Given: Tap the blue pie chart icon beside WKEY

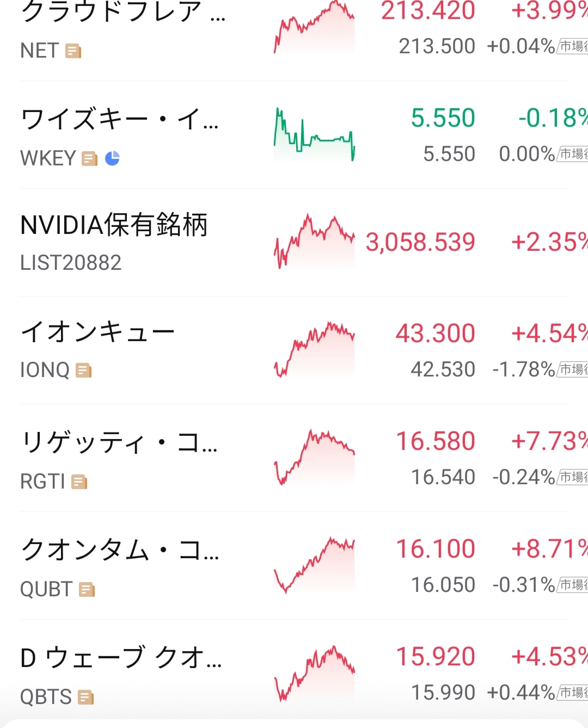Looking at the screenshot, I should 112,158.
